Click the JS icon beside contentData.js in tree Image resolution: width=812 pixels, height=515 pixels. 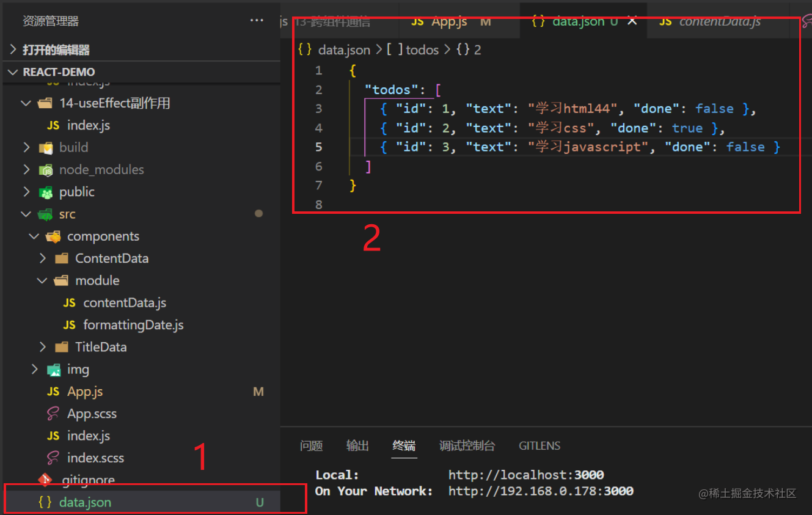click(x=70, y=302)
